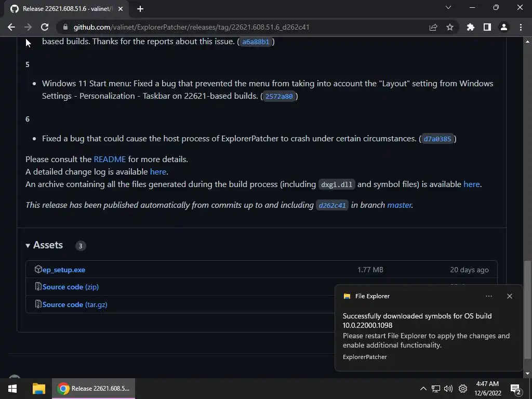This screenshot has width=532, height=399.
Task: Open File Explorer from the taskbar
Action: [x=38, y=389]
